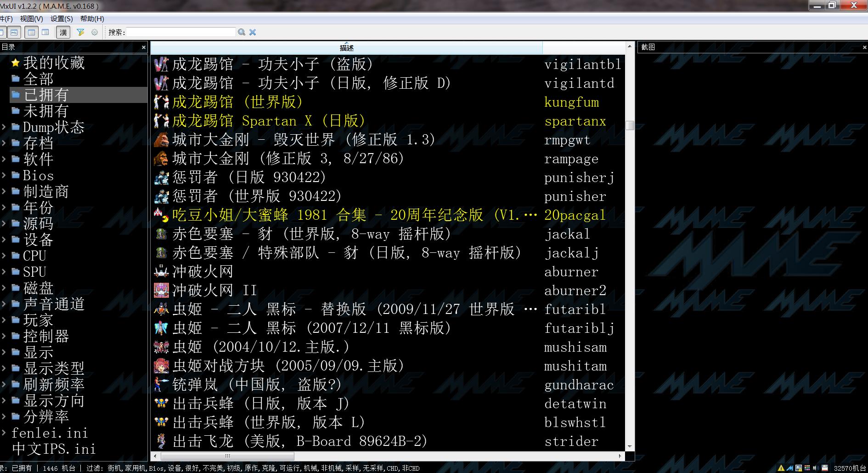Click the filter funnel toolbar icon
This screenshot has width=868, height=473.
pos(80,32)
